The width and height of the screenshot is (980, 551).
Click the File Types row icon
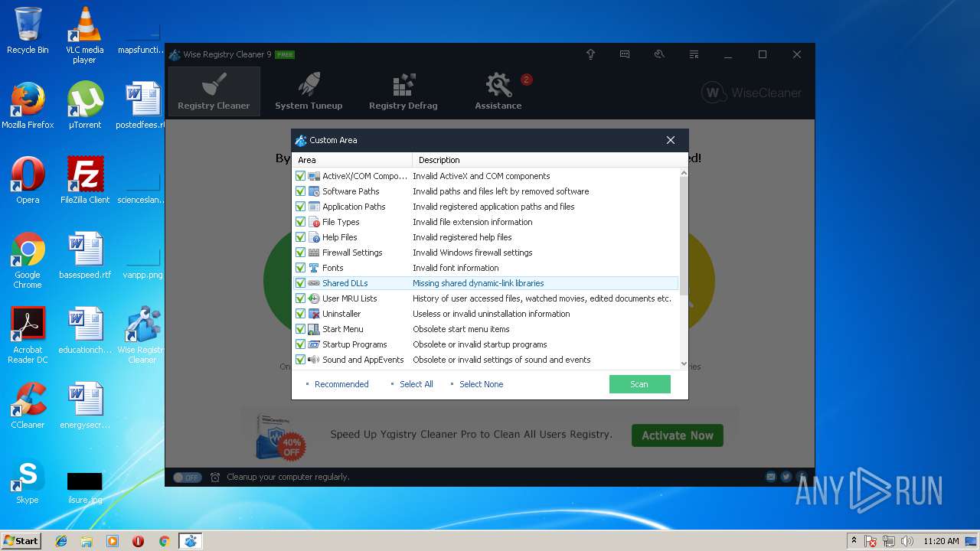click(x=314, y=222)
